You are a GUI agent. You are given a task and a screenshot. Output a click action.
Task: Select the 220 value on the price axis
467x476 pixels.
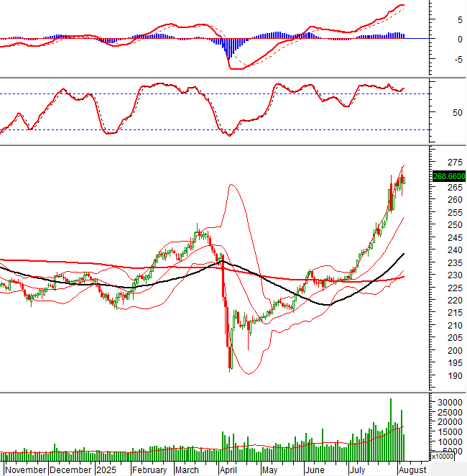coord(456,301)
